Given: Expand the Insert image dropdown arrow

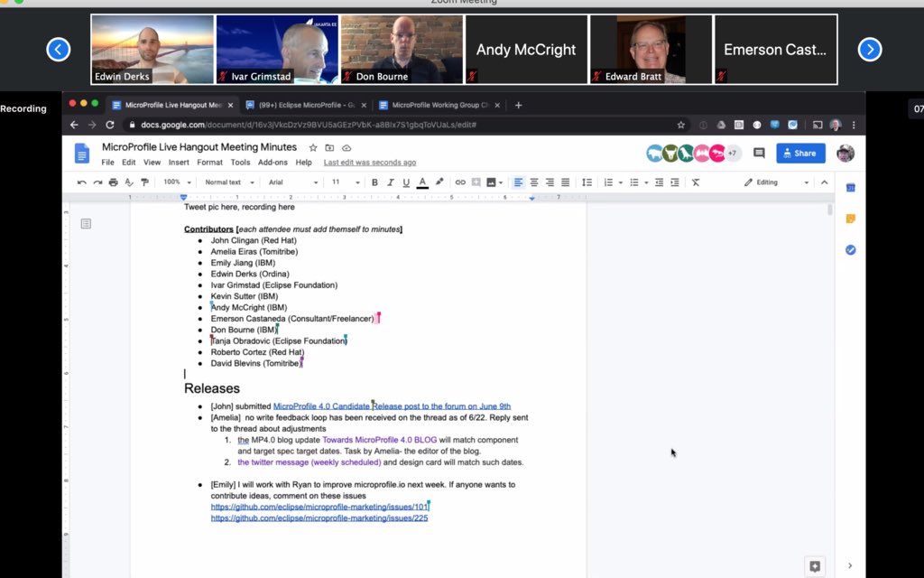Looking at the screenshot, I should pos(501,182).
